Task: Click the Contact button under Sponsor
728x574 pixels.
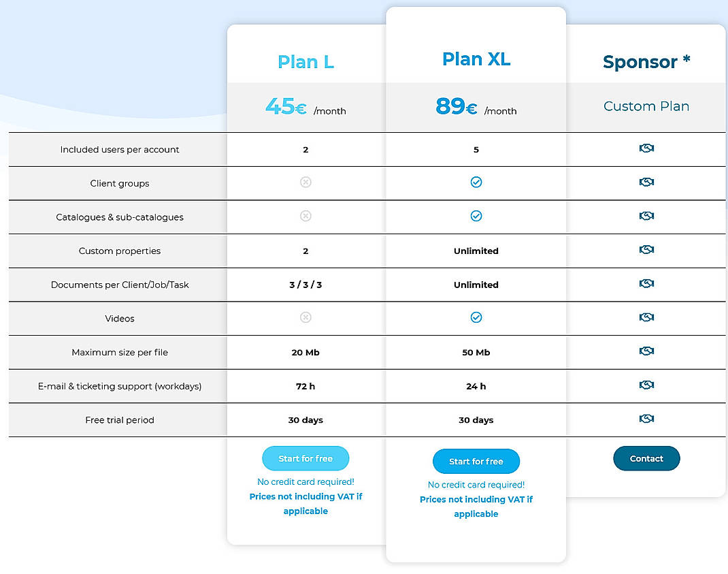Action: click(646, 458)
